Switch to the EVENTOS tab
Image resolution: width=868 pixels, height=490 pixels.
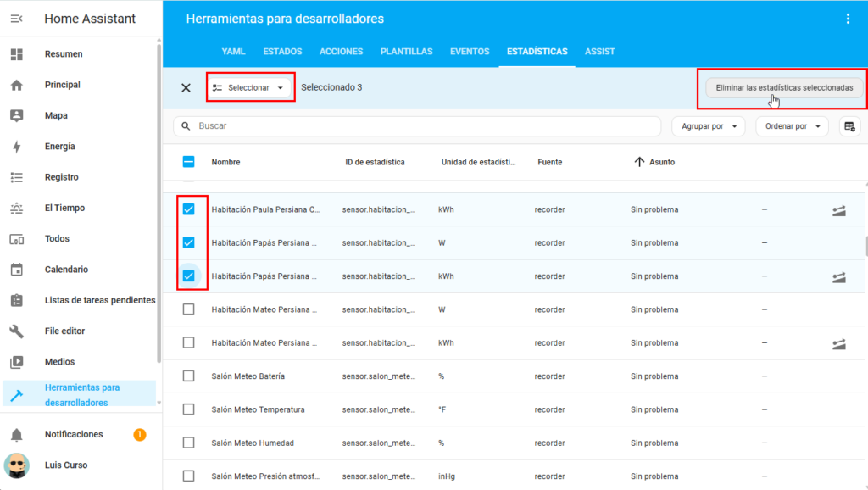point(470,52)
